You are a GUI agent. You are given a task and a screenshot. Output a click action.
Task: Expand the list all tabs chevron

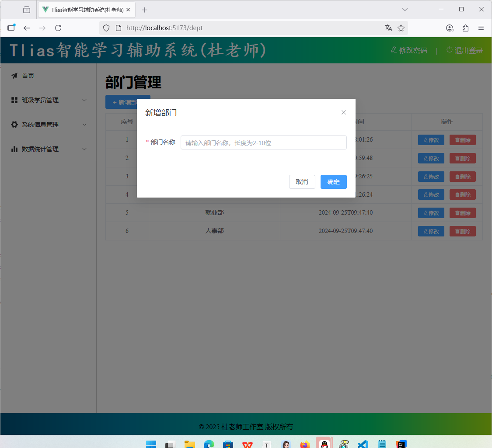[405, 10]
